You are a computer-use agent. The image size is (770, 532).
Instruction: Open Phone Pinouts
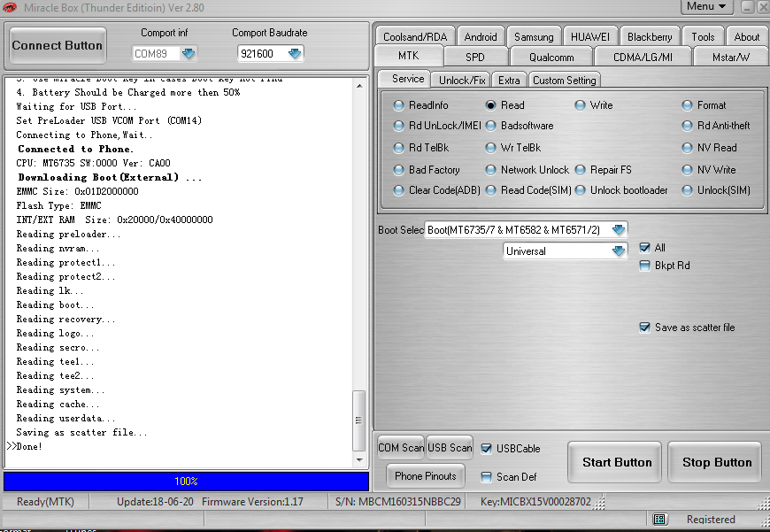(425, 475)
